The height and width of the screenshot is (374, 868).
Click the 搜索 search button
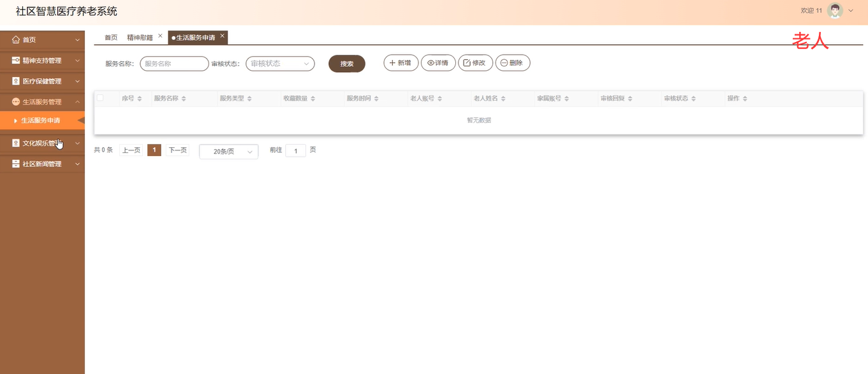click(x=347, y=64)
